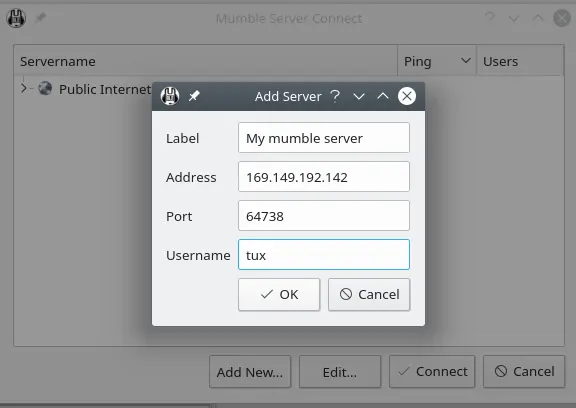Cancel the Mumble Server Connect window
Screen dimensions: 576x408
point(524,371)
